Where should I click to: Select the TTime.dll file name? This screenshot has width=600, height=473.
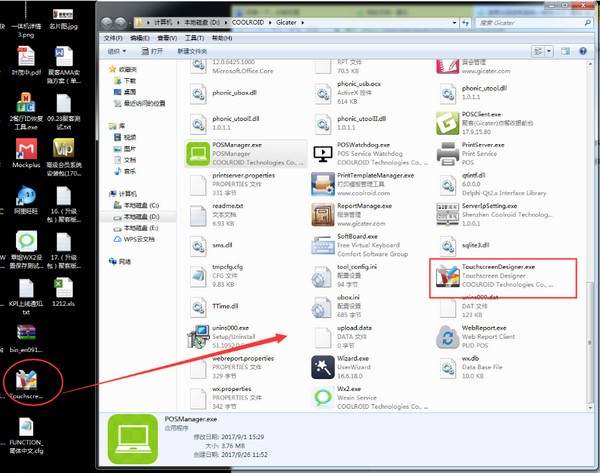coord(225,306)
